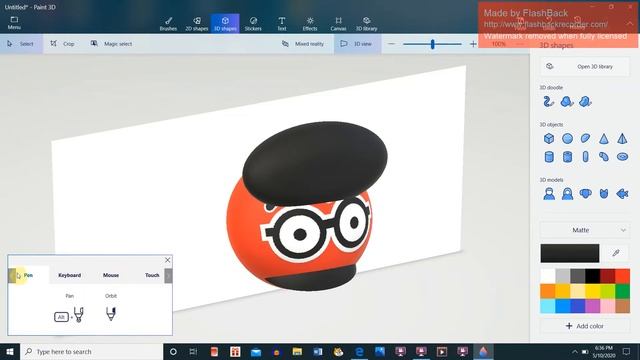
Task: Select the 3D shapes tab
Action: coord(225,24)
